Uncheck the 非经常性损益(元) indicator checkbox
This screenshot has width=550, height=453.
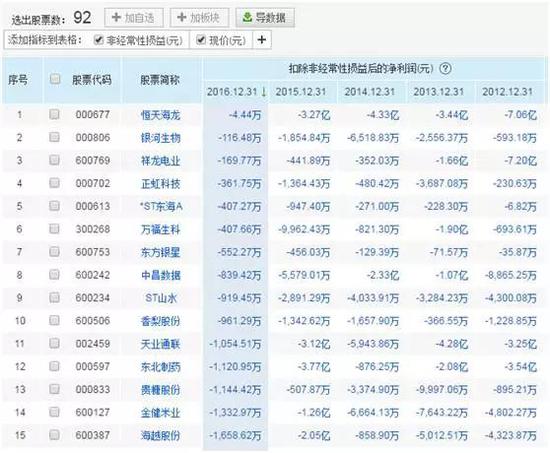pos(98,40)
